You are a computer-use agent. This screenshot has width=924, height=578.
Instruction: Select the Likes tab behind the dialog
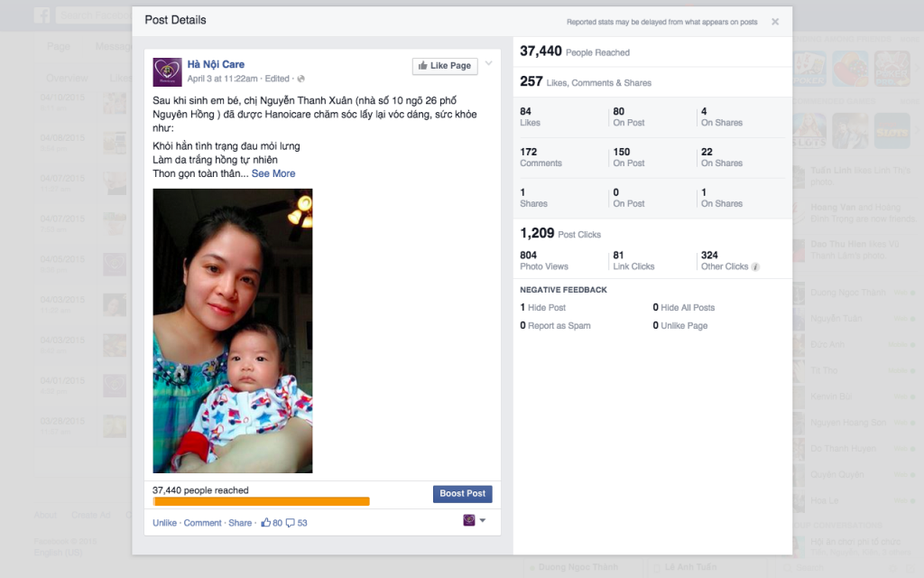tap(120, 78)
